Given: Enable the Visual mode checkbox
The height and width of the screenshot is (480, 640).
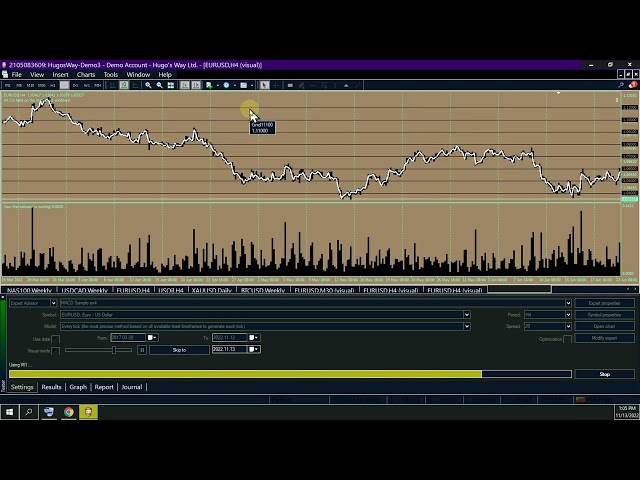Looking at the screenshot, I should 56,350.
